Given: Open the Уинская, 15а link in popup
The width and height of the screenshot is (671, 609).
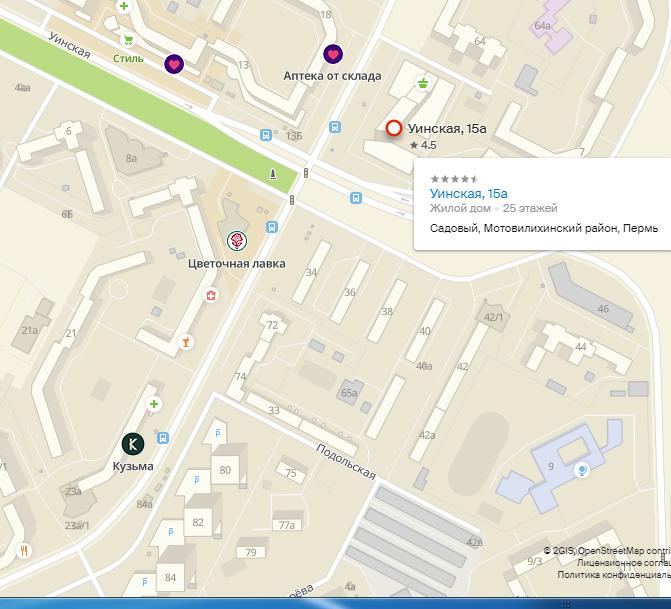Looking at the screenshot, I should (x=469, y=193).
